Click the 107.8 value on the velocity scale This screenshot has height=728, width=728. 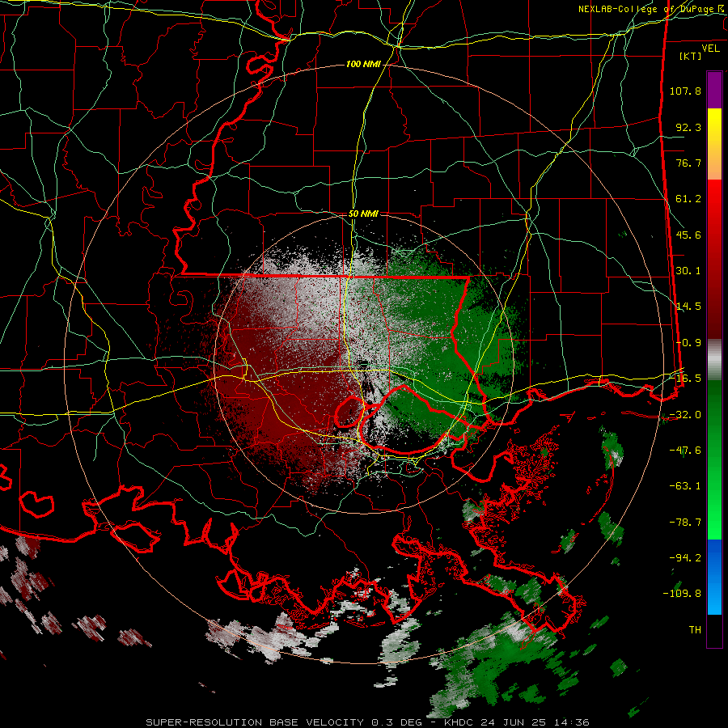685,91
